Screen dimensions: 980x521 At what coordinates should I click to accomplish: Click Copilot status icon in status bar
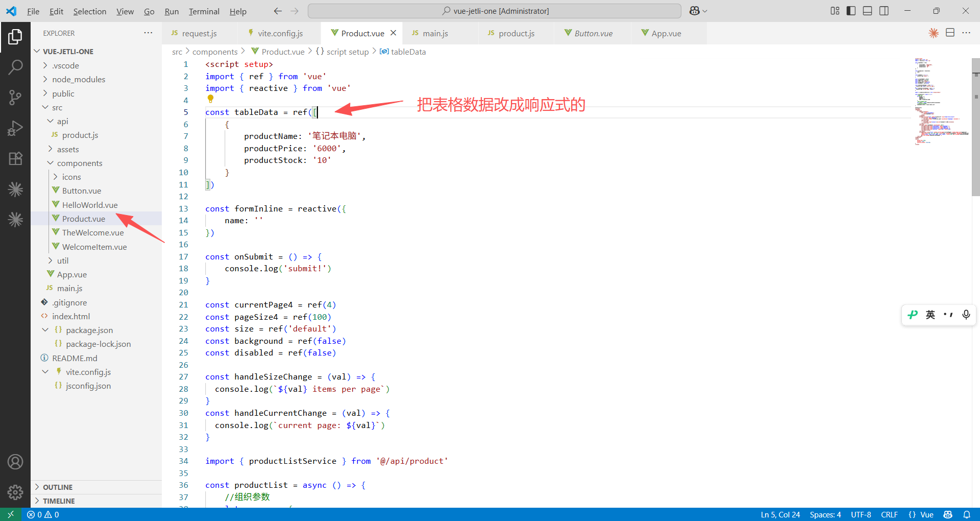point(948,514)
